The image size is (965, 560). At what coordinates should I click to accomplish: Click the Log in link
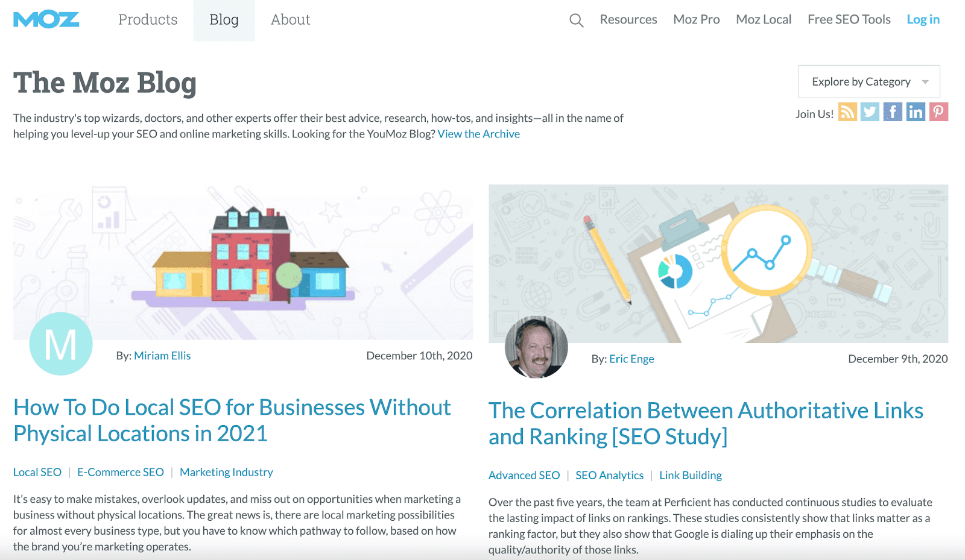click(923, 20)
